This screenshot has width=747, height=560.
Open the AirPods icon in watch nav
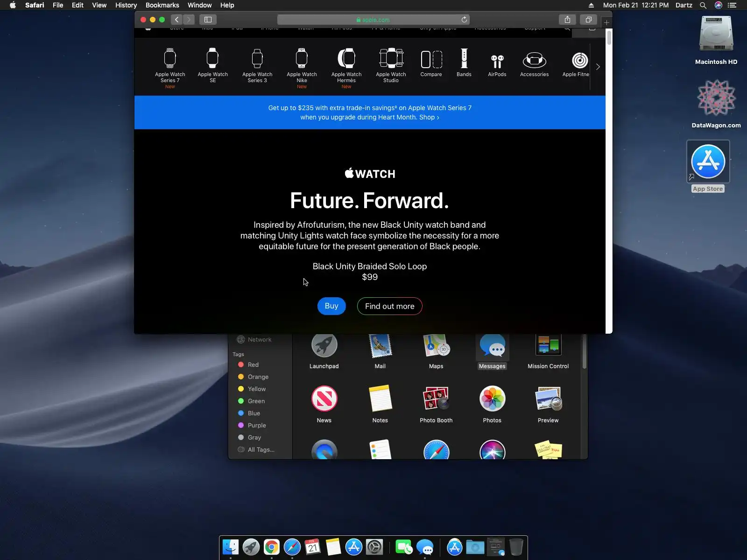tap(497, 61)
